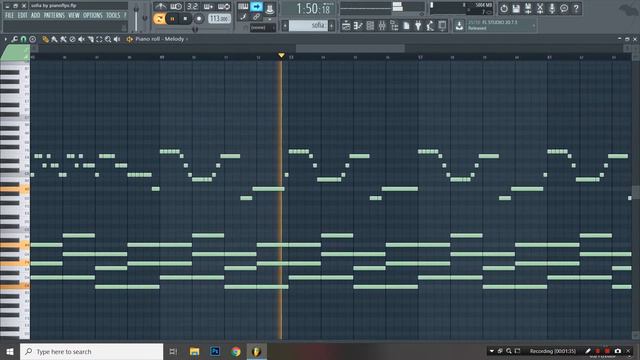Open the Playlist window

pos(346,26)
